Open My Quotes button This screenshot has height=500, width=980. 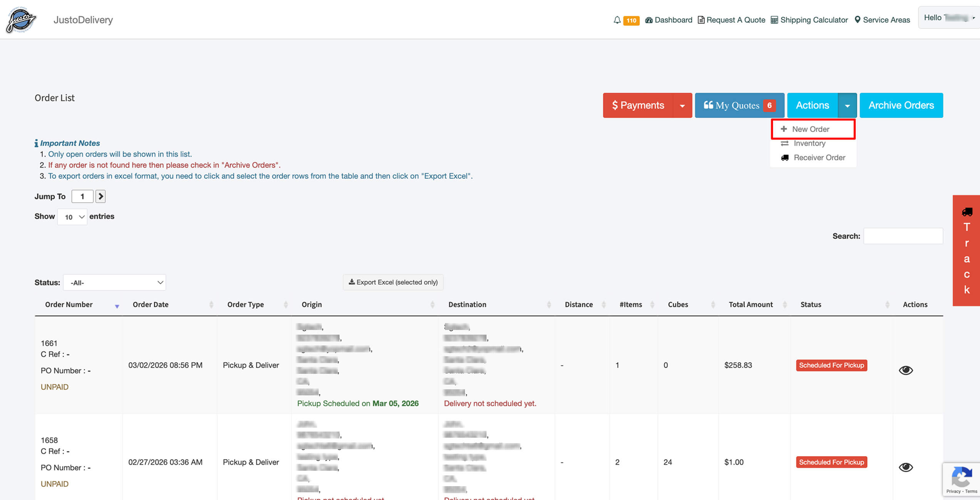tap(739, 105)
